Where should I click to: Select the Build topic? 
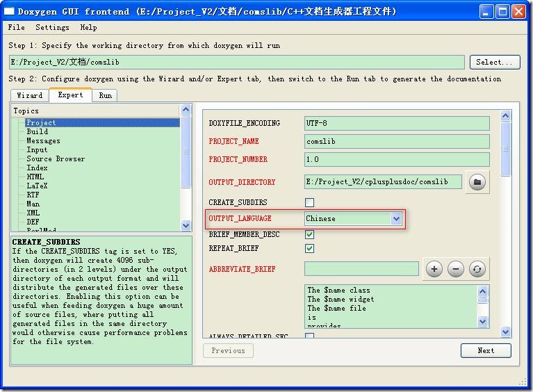click(37, 131)
